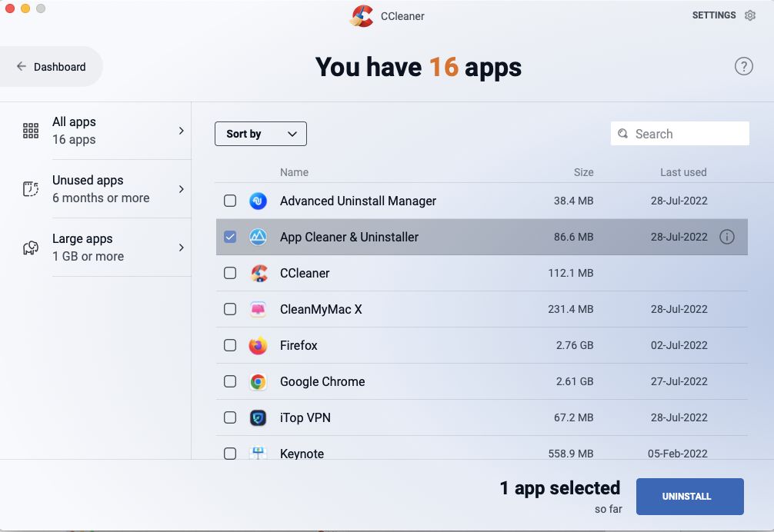Click the 2.61 GB size value
This screenshot has height=532, width=774.
coord(575,381)
